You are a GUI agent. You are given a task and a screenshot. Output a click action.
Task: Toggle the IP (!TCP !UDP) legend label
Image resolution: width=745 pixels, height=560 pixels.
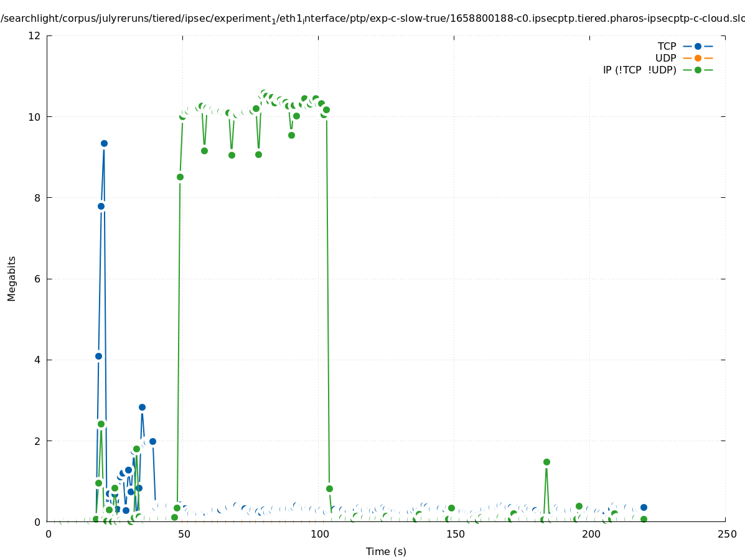[x=639, y=70]
